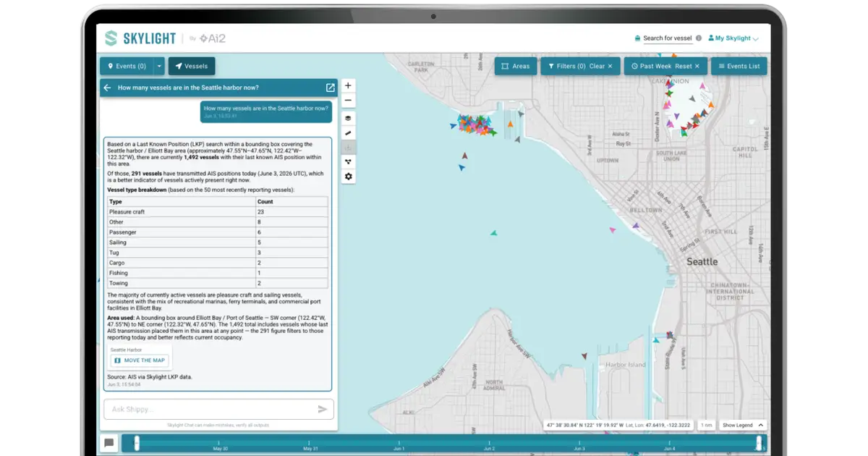Grab the timeline end handle

(758, 442)
